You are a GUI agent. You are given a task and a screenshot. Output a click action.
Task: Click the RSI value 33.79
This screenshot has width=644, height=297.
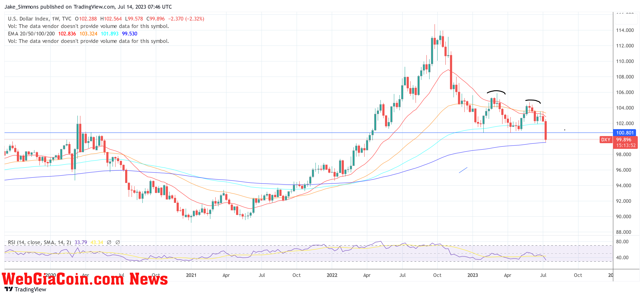[x=81, y=242]
